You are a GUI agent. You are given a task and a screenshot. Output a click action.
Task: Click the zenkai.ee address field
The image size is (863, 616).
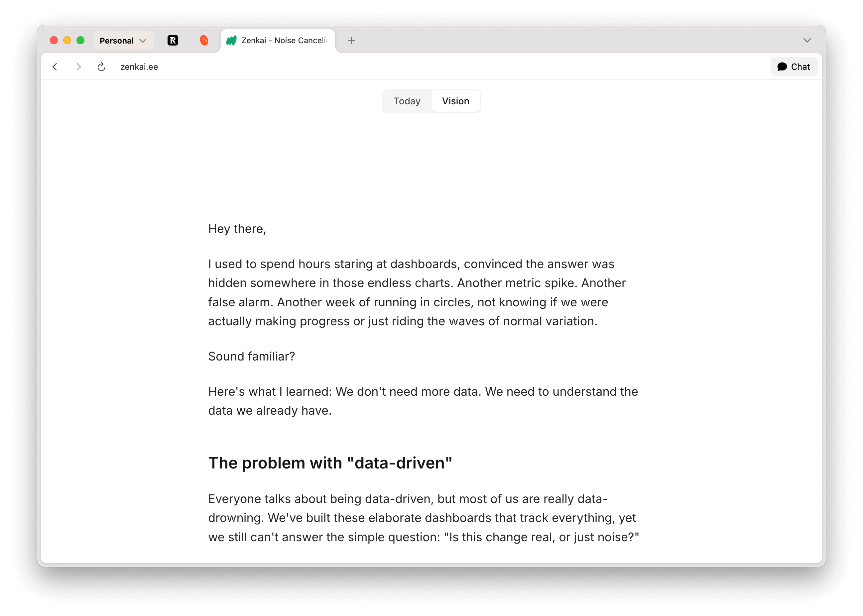(139, 67)
